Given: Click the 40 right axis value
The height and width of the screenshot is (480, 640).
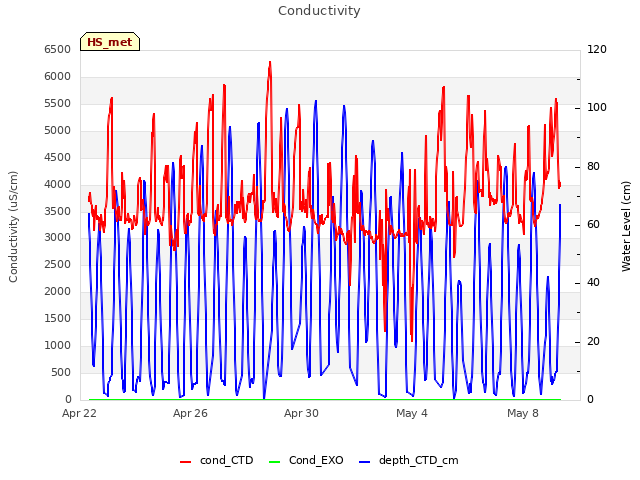Looking at the screenshot, I should click(x=593, y=283).
